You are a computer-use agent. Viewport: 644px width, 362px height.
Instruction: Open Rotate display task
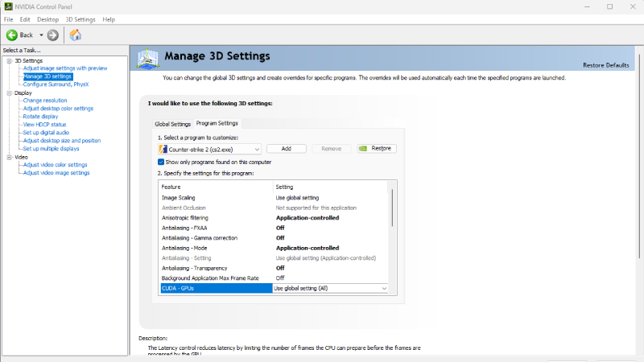coord(40,117)
